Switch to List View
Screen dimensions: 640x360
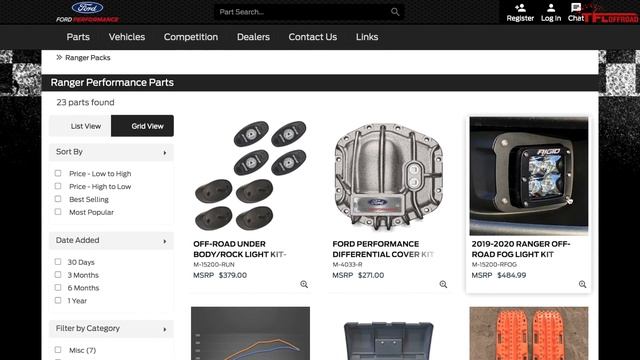pyautogui.click(x=80, y=126)
